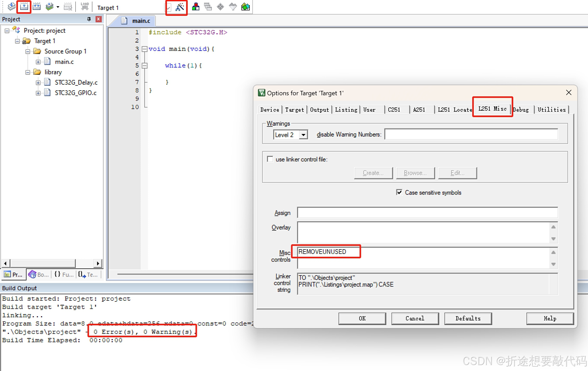
Task: Expand the main.c tree node
Action: point(38,62)
